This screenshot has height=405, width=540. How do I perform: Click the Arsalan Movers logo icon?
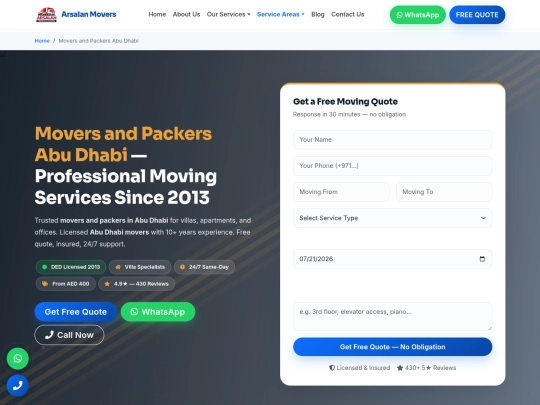pyautogui.click(x=46, y=14)
